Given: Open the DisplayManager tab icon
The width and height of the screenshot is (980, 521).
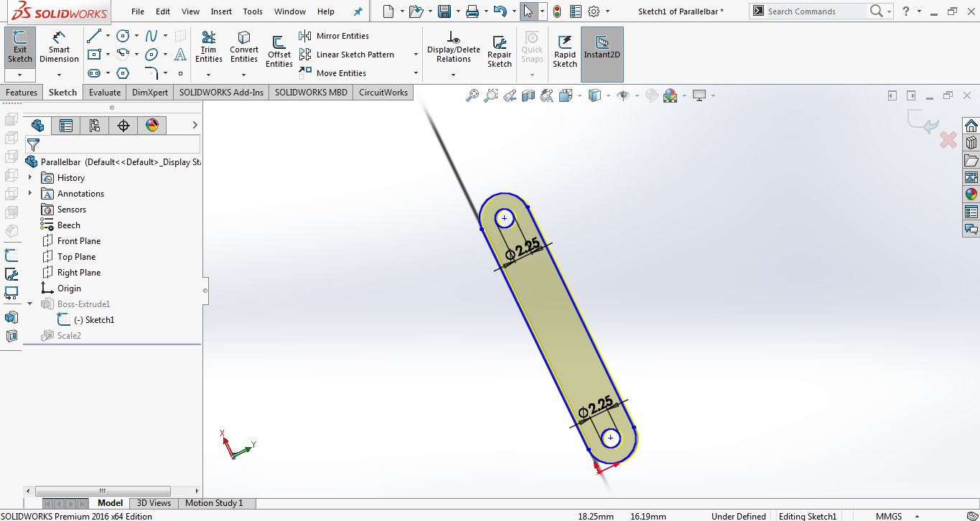Looking at the screenshot, I should pos(151,126).
